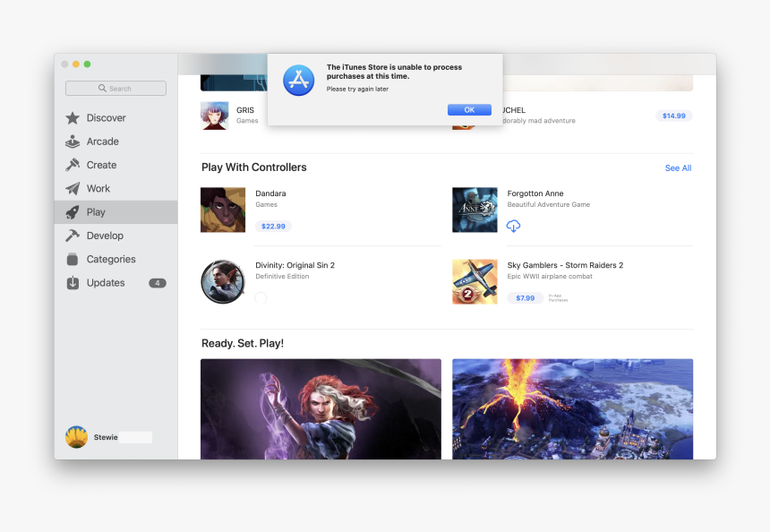Click the magnifier icon in the search field

coord(102,88)
